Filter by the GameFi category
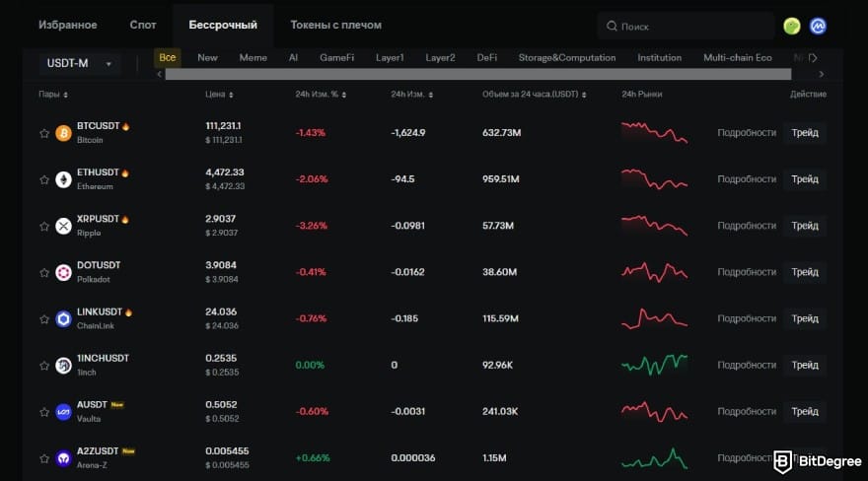868x481 pixels. (336, 57)
